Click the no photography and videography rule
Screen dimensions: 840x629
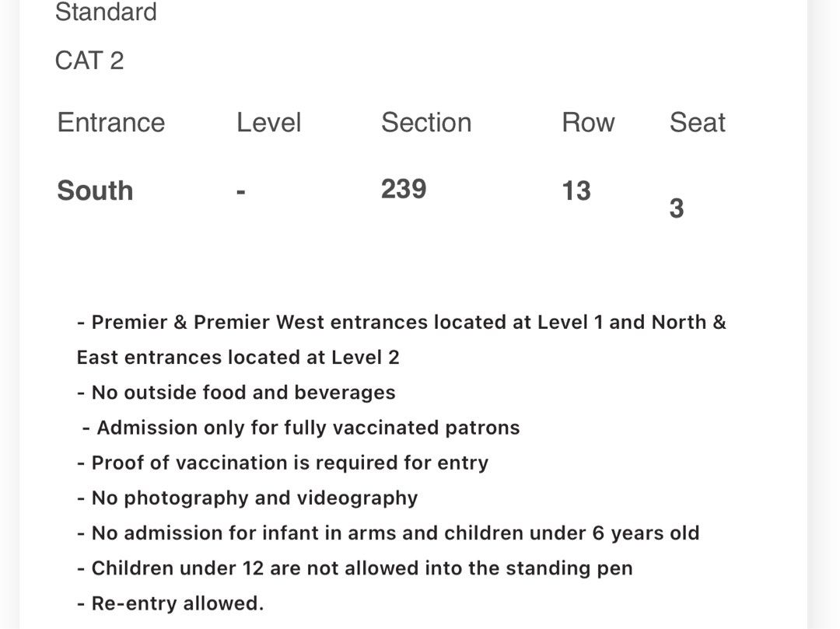coord(247,498)
